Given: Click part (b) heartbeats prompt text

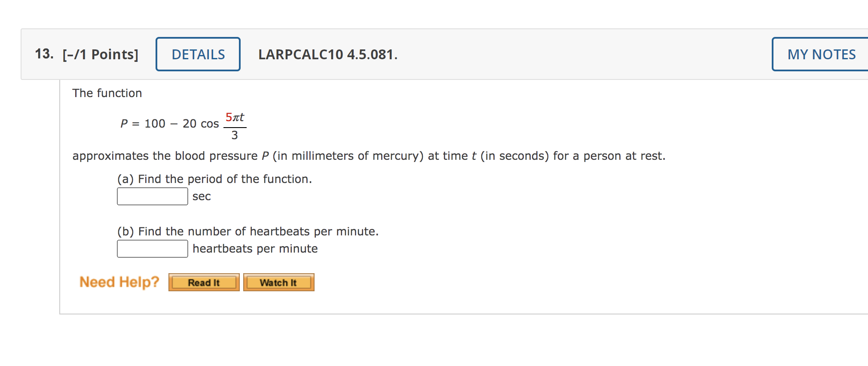Looking at the screenshot, I should coord(247,231).
